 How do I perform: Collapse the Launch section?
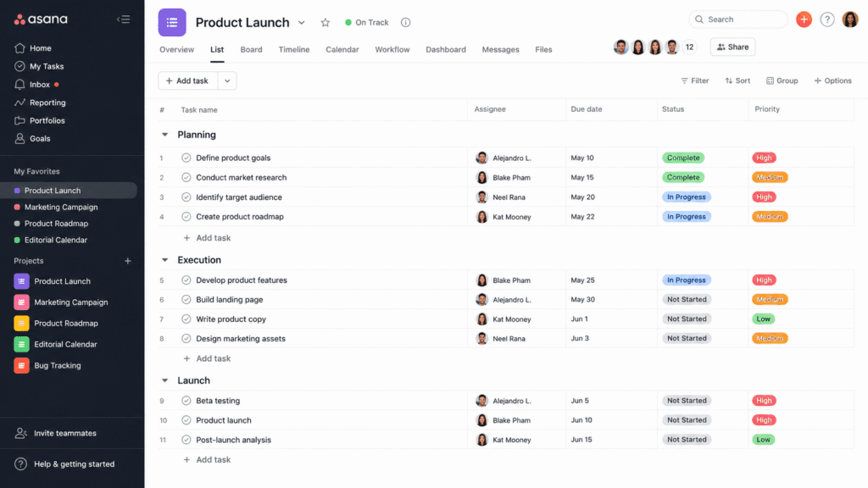[x=164, y=380]
